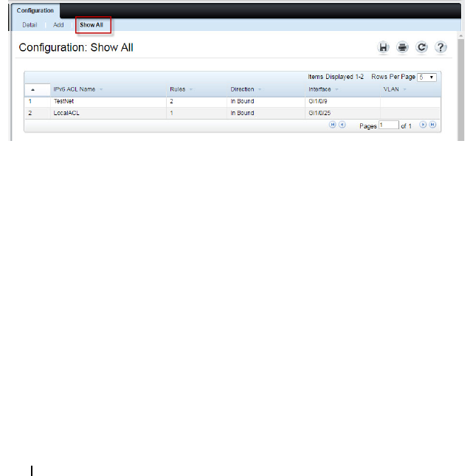
Task: Click the Print icon
Action: point(402,47)
